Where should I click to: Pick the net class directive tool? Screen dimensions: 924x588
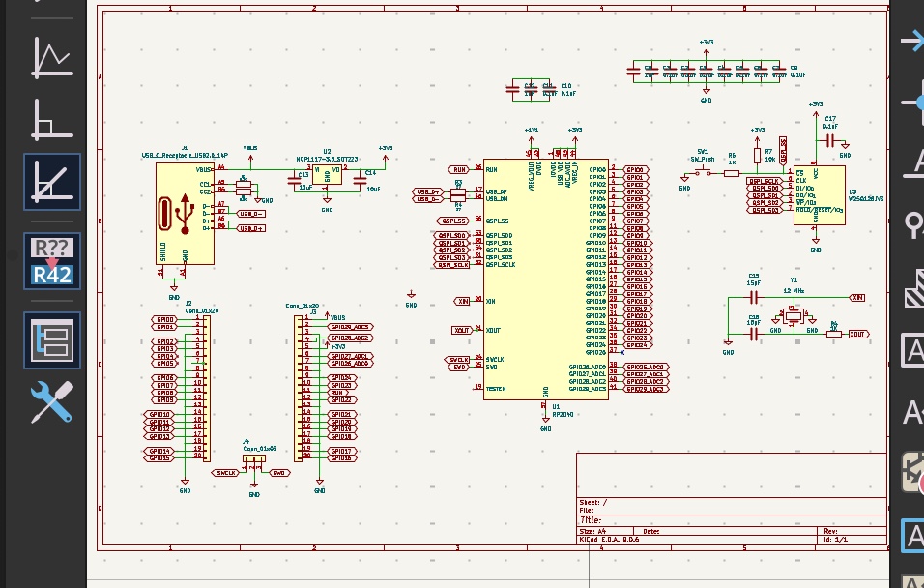tap(911, 225)
